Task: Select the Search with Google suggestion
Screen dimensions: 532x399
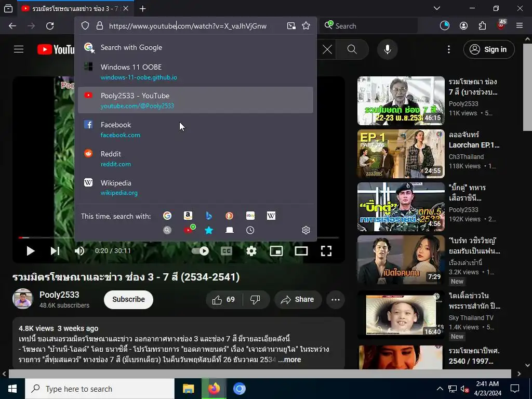Action: pos(195,47)
